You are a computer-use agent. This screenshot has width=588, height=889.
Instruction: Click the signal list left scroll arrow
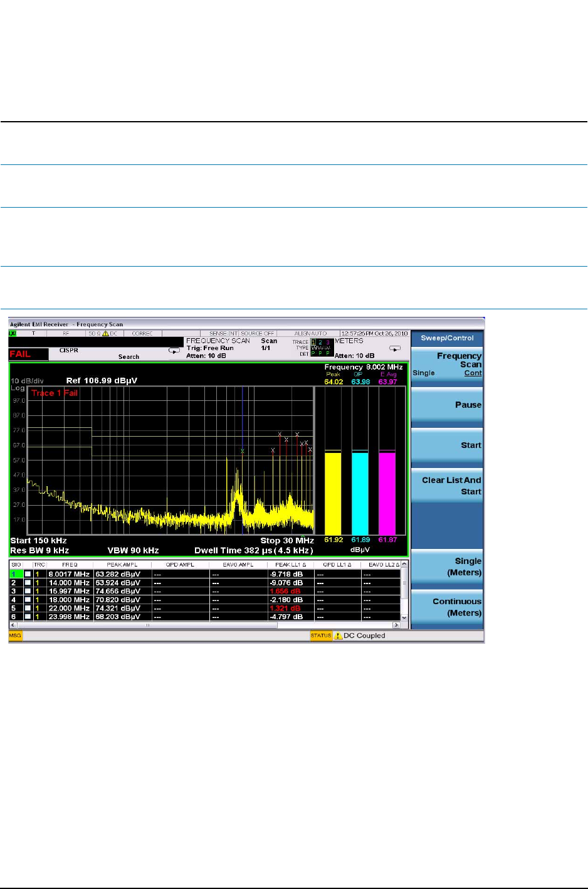(x=13, y=625)
